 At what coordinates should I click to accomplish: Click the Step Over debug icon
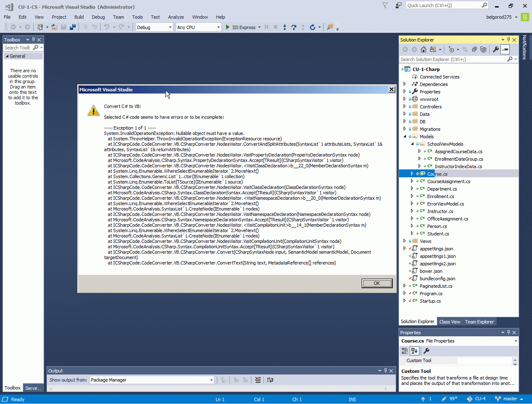tap(294, 27)
